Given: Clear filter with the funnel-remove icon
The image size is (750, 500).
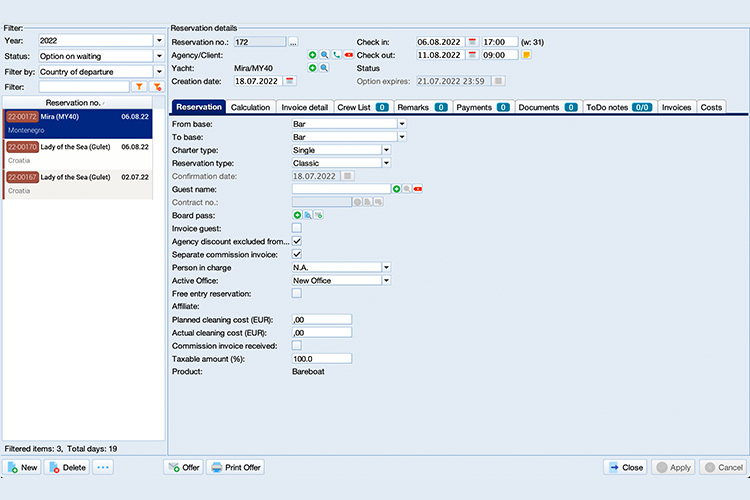Looking at the screenshot, I should point(157,87).
